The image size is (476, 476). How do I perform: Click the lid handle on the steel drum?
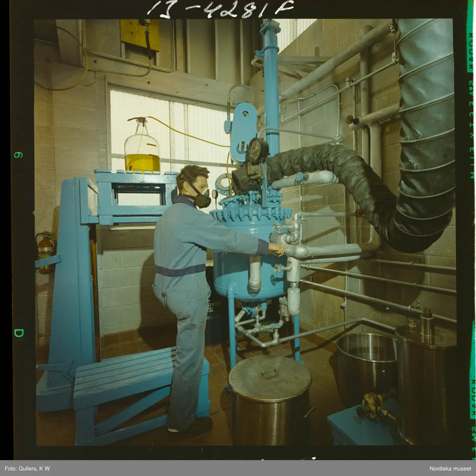click(270, 372)
